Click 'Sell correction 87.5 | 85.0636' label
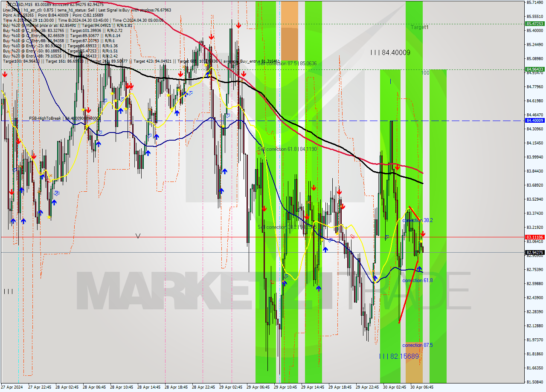 click(x=287, y=63)
